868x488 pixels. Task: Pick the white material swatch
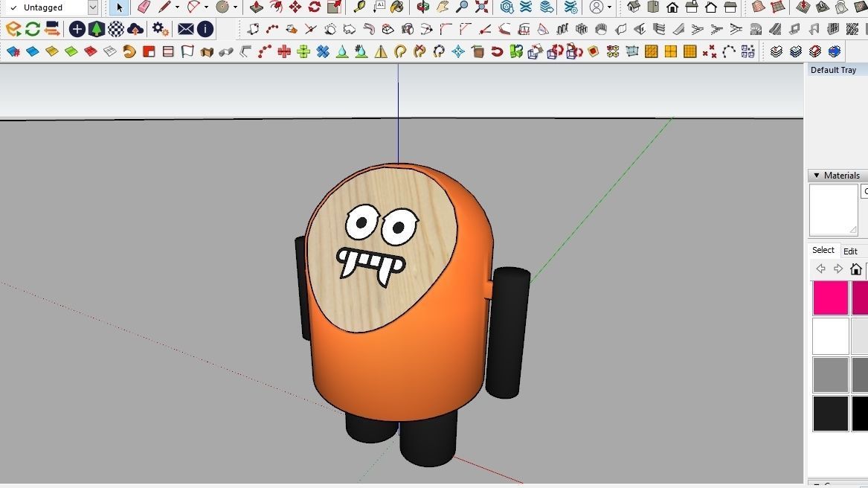pos(830,335)
